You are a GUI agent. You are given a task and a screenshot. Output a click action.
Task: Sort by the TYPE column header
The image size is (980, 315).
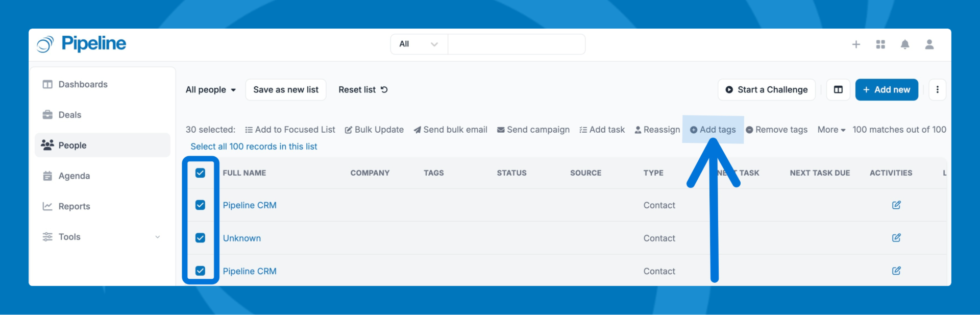[653, 173]
